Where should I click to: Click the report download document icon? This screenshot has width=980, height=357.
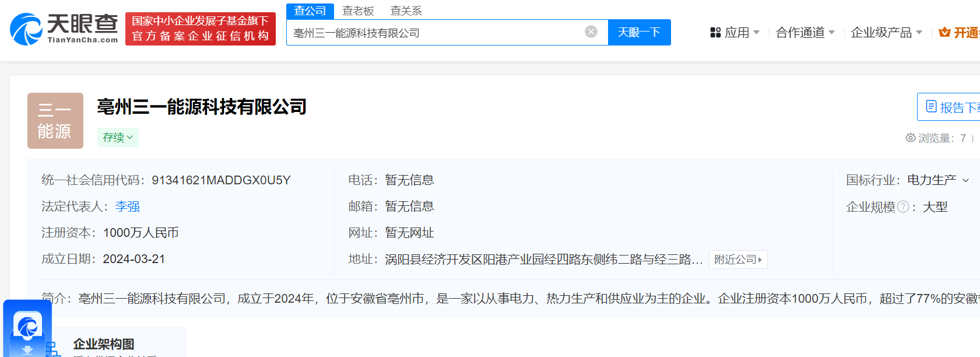[x=931, y=107]
